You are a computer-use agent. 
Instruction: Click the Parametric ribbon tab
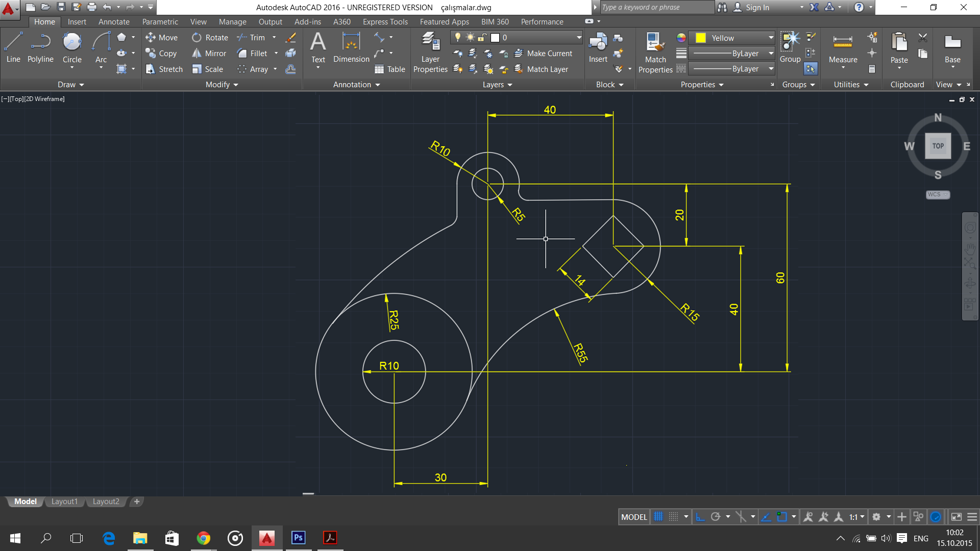coord(160,21)
